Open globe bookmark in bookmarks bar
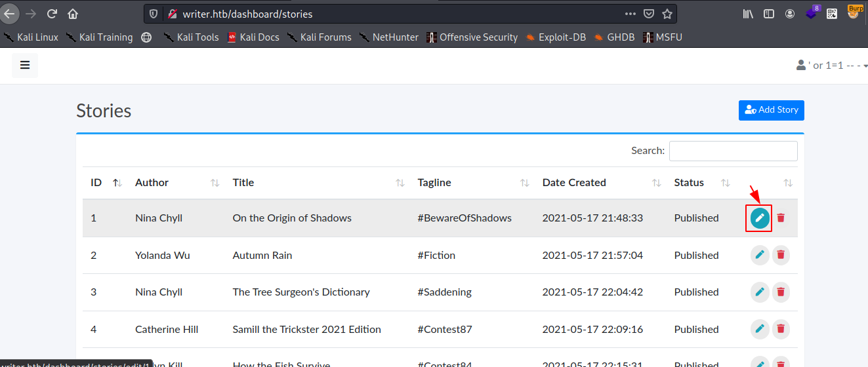868x367 pixels. (146, 37)
